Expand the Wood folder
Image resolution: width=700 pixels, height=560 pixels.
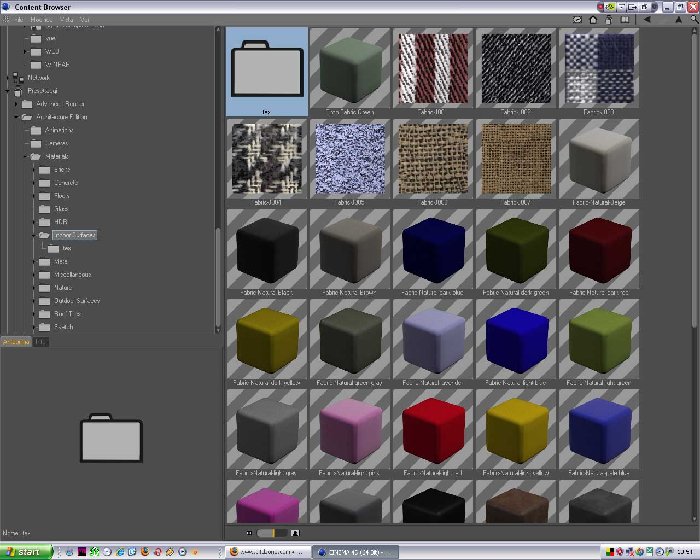pyautogui.click(x=25, y=52)
